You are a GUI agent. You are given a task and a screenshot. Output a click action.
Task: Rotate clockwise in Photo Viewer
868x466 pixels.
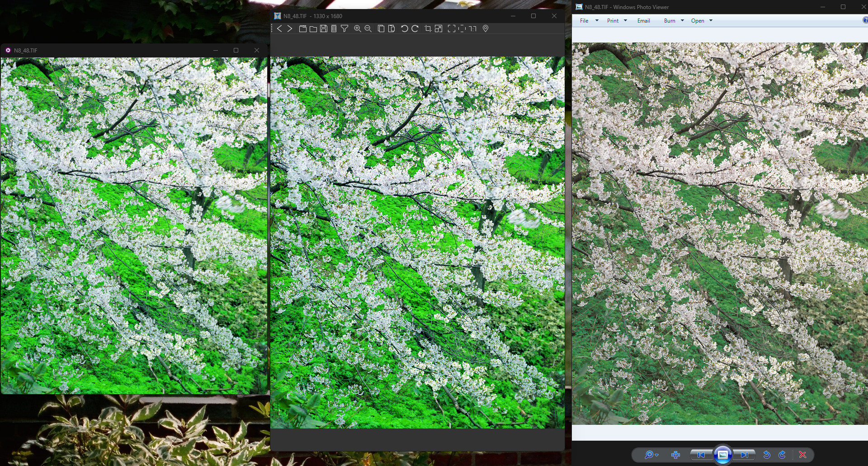click(782, 455)
